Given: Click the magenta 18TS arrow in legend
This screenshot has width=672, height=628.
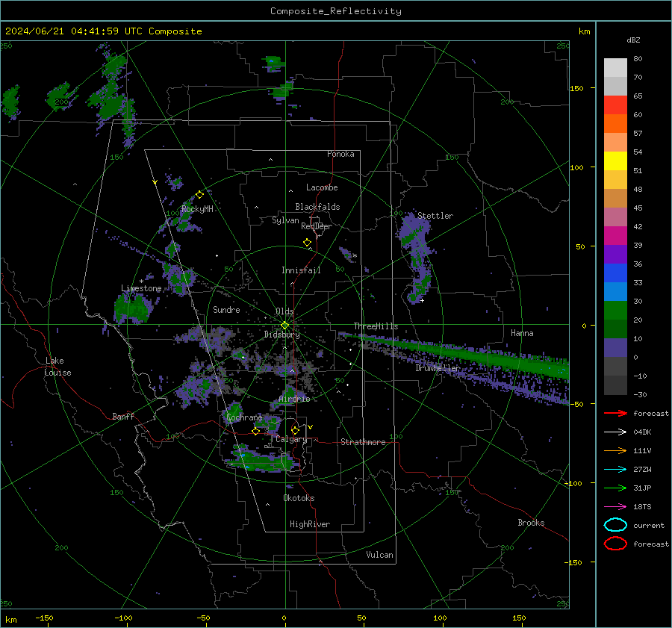Looking at the screenshot, I should (615, 507).
